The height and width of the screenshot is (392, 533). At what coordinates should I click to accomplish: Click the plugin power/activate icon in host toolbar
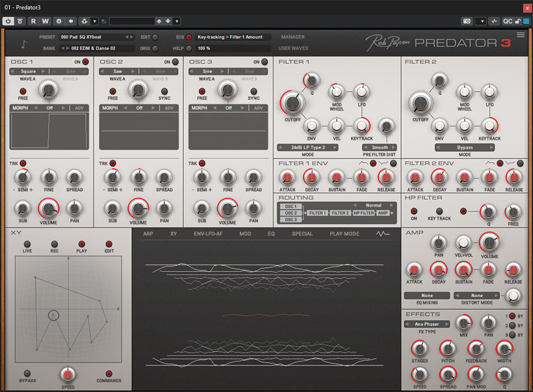point(8,21)
